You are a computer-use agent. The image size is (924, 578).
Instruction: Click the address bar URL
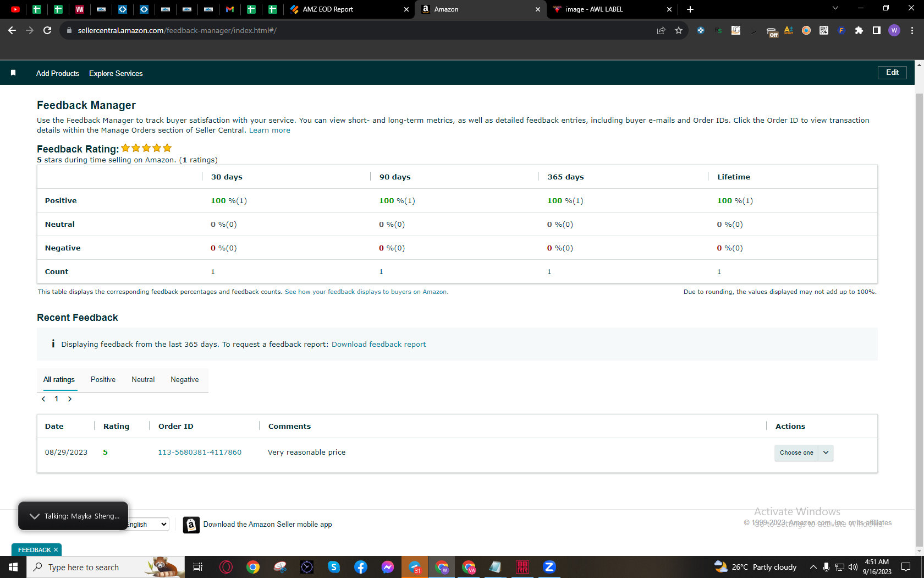[177, 30]
